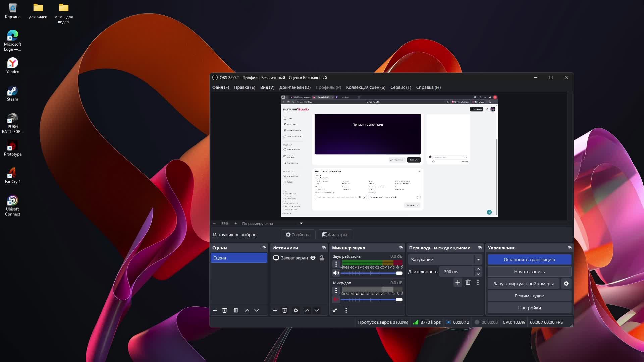
Task: Open the preview scaling dropdown
Action: (301, 223)
